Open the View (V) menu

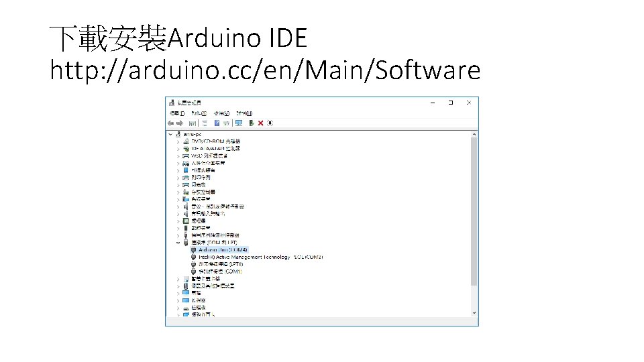[x=222, y=113]
